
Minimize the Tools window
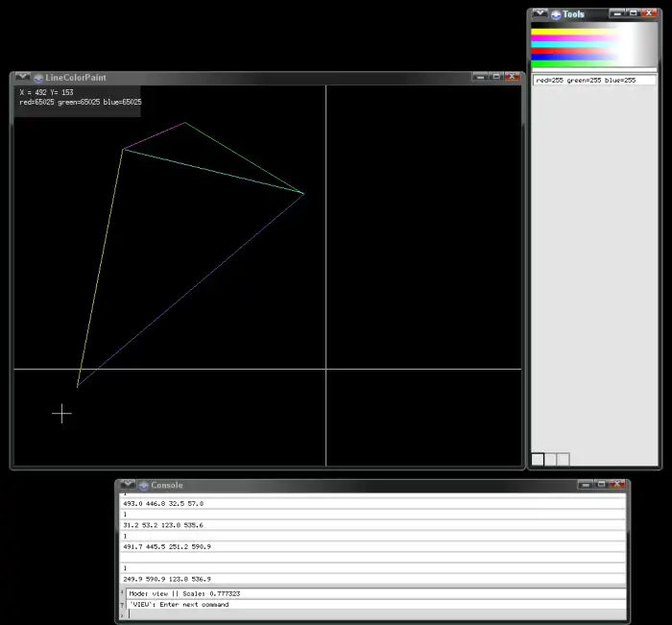[617, 13]
